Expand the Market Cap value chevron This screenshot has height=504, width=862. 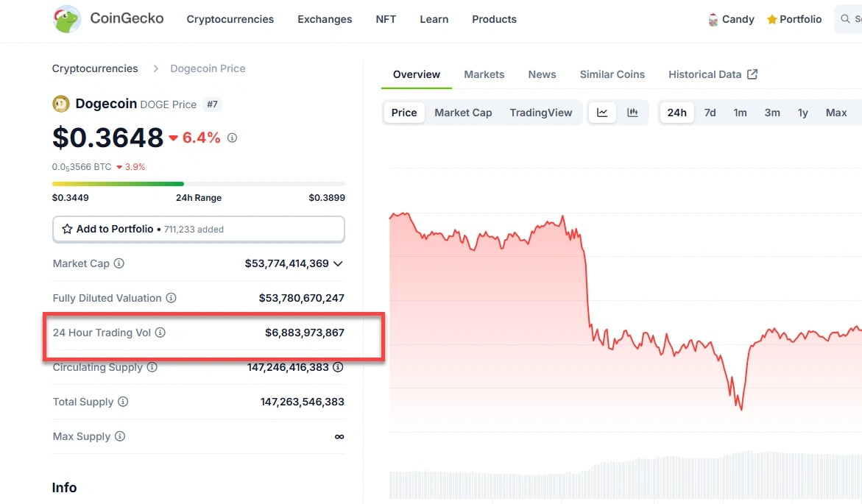(x=338, y=263)
